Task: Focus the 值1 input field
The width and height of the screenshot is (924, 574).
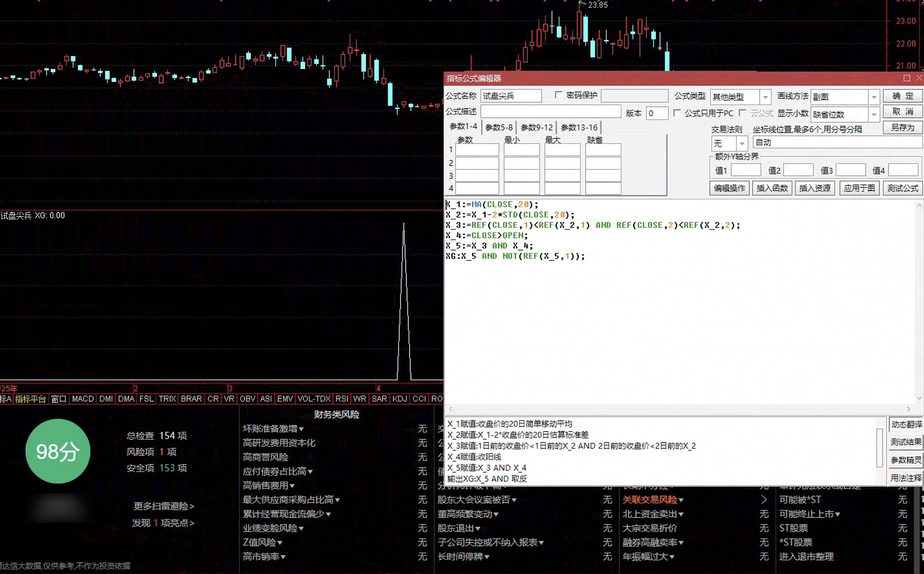Action: (x=746, y=170)
